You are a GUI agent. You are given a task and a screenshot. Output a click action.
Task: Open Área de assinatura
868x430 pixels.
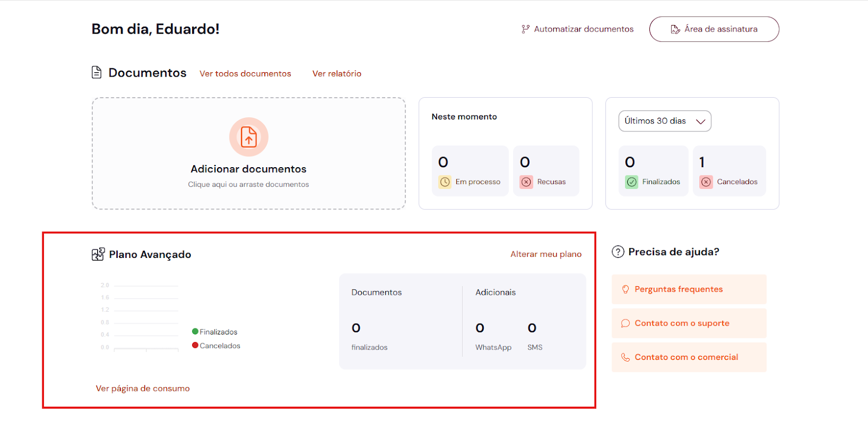click(714, 29)
